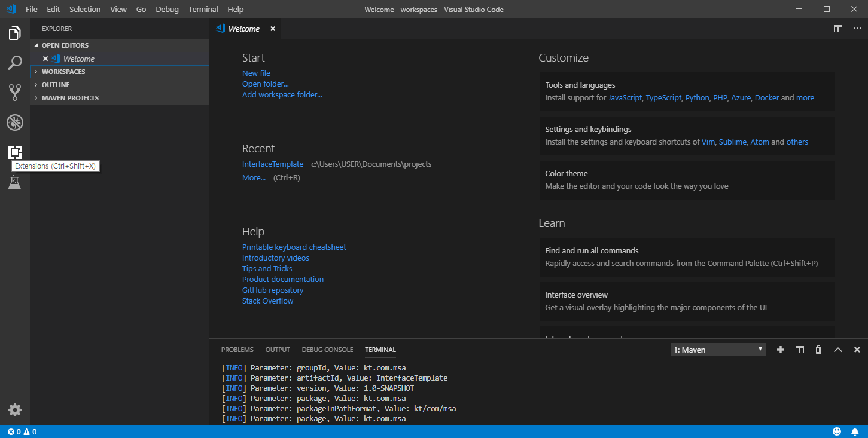Click the errors and warnings status indicator
Image resolution: width=868 pixels, height=438 pixels.
point(22,431)
